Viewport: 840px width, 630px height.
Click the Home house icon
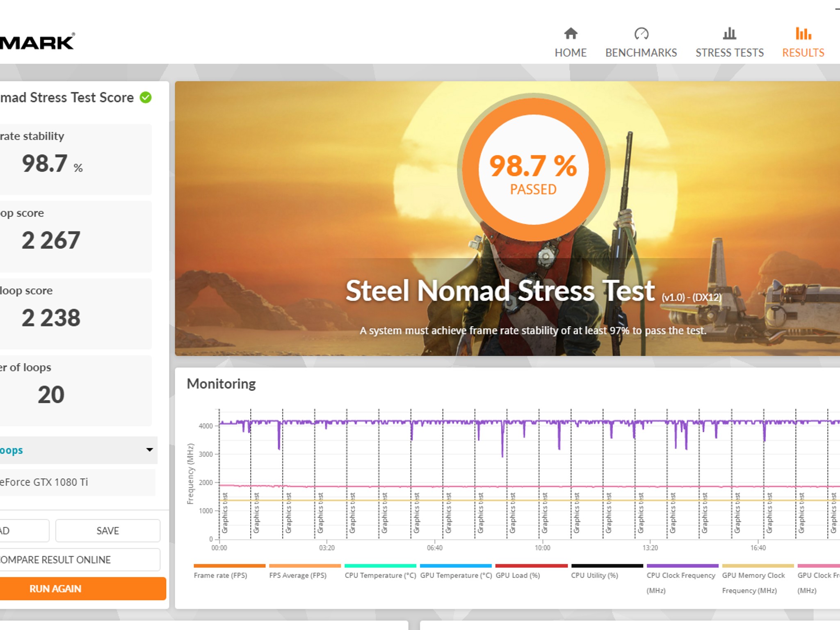571,34
